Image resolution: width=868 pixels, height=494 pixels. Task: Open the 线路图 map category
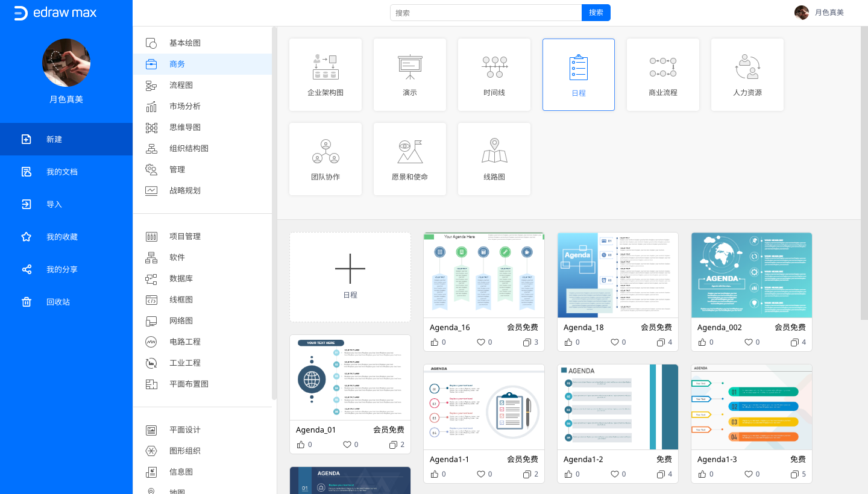(494, 158)
